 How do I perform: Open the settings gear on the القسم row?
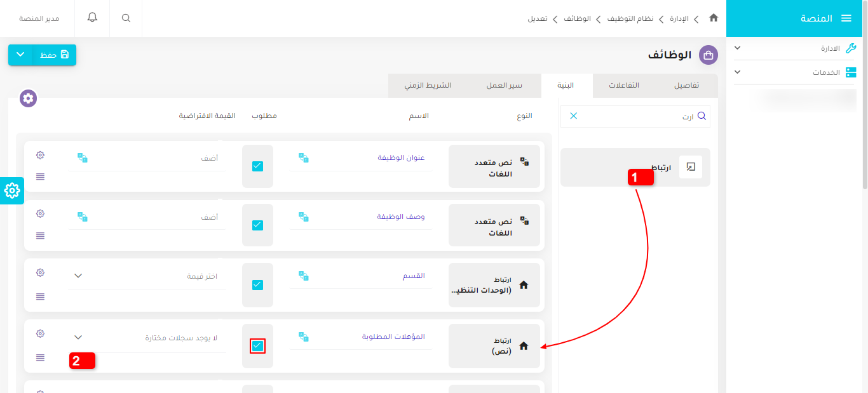[40, 272]
